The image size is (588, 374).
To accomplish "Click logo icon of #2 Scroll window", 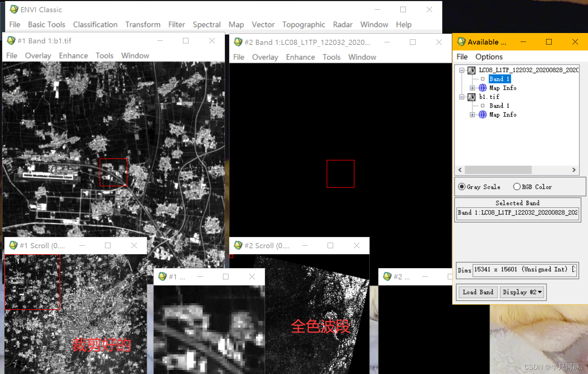I will tap(238, 245).
